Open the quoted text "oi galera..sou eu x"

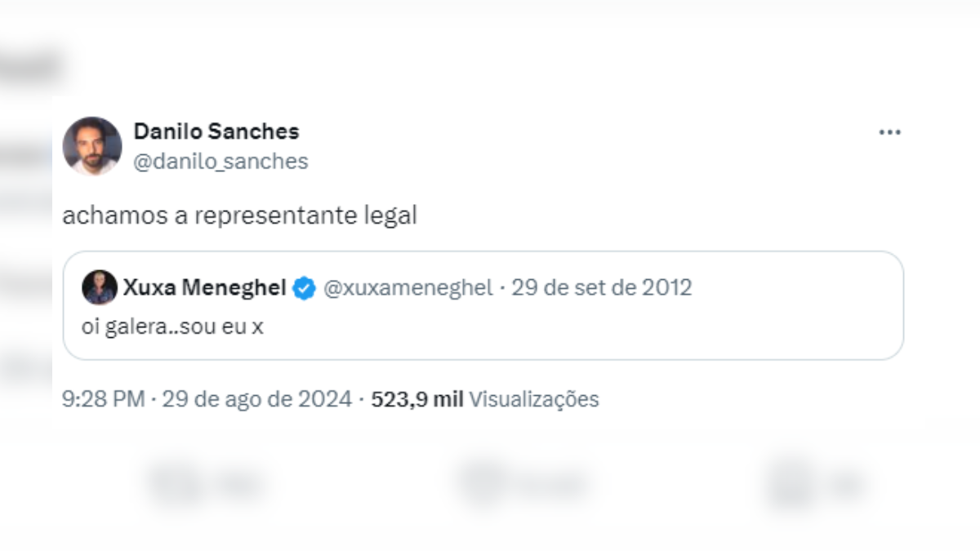pyautogui.click(x=173, y=327)
